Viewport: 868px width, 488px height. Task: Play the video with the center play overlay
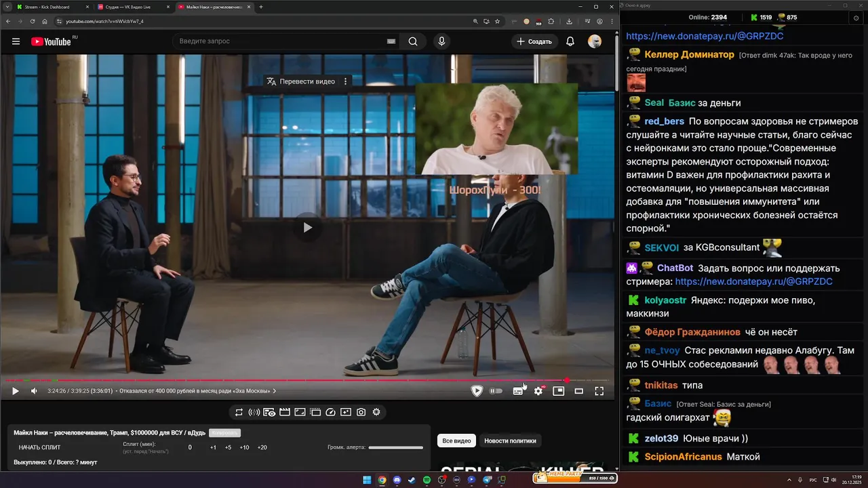[x=307, y=228]
